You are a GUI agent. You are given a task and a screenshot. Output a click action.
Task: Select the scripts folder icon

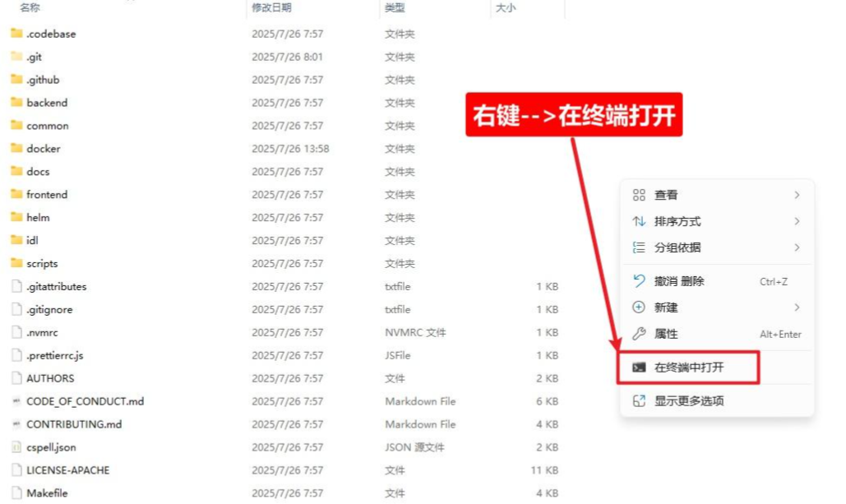pos(16,263)
